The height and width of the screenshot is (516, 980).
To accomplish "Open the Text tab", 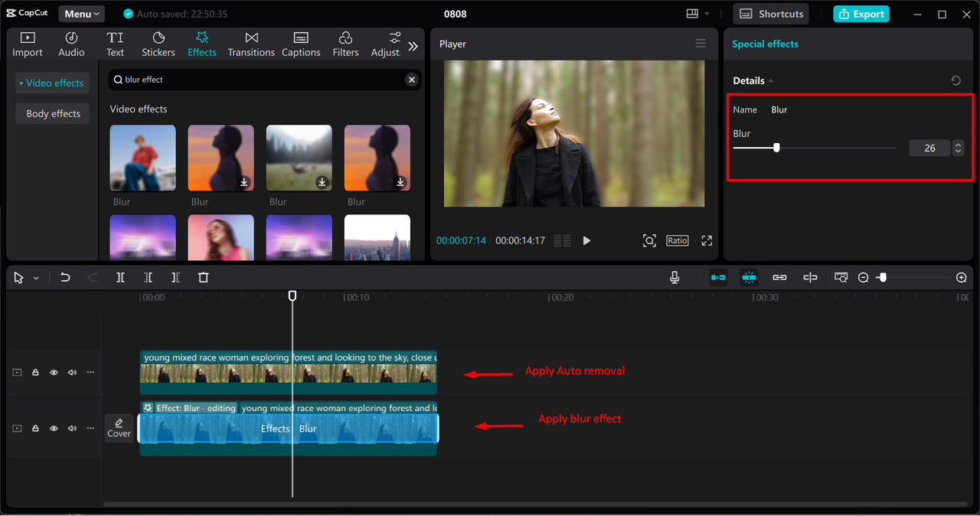I will (115, 44).
